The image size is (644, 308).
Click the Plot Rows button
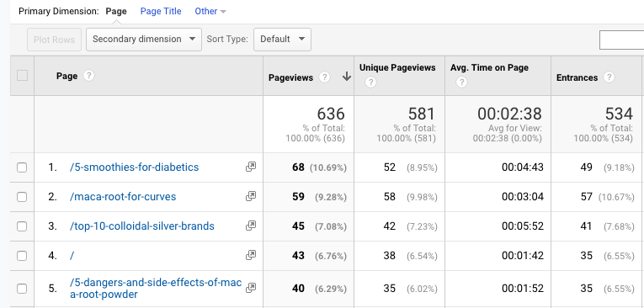click(54, 40)
